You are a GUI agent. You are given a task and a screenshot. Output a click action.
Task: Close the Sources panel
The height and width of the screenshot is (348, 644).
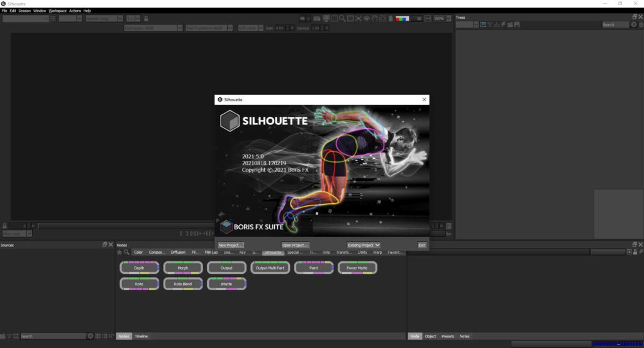(111, 244)
